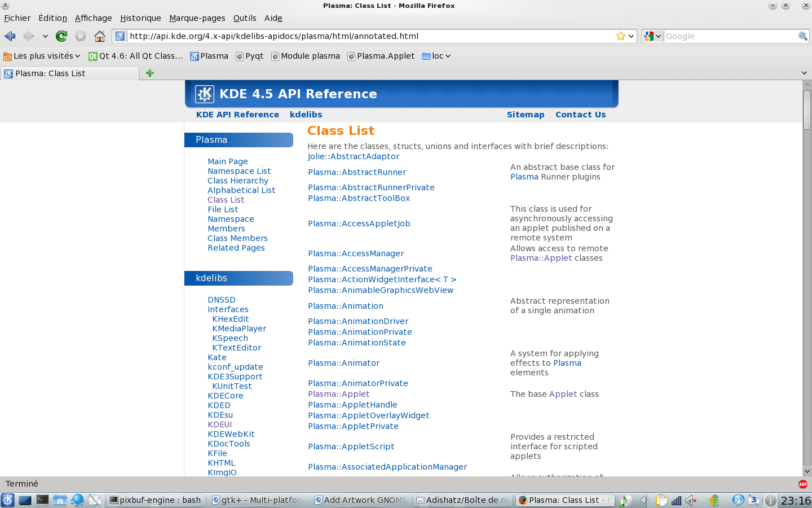Viewport: 812px width, 508px height.
Task: Open the home folder file manager icon
Action: (x=60, y=500)
